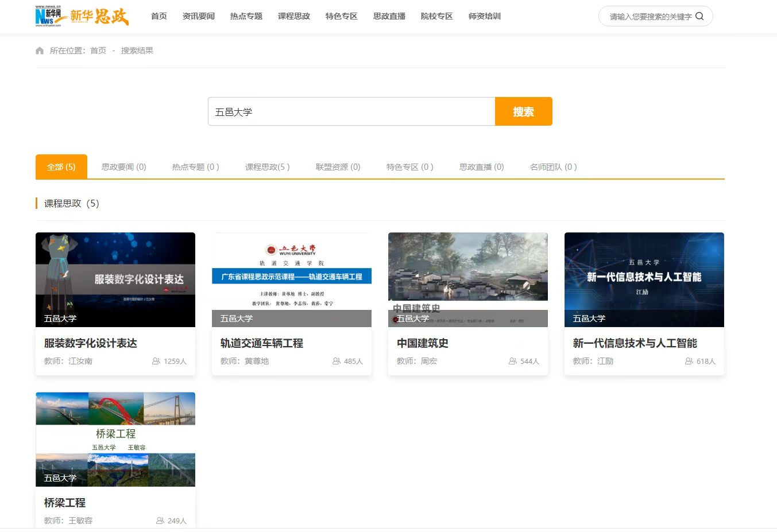This screenshot has height=532, width=777.
Task: Open 师资培训 in the top navigation
Action: pyautogui.click(x=485, y=16)
